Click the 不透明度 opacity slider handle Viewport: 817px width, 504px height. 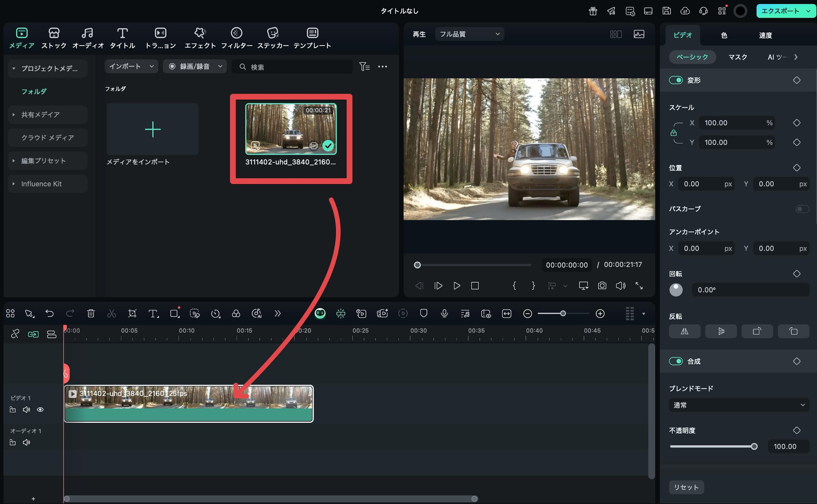click(x=754, y=447)
